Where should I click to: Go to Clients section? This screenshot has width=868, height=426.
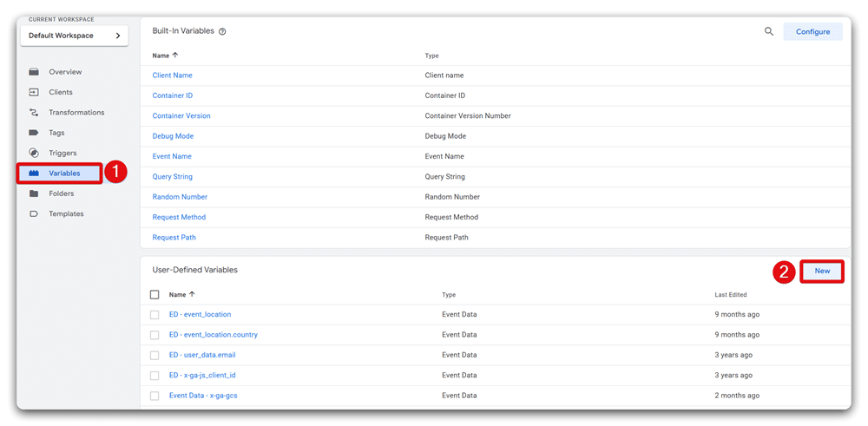pyautogui.click(x=61, y=92)
